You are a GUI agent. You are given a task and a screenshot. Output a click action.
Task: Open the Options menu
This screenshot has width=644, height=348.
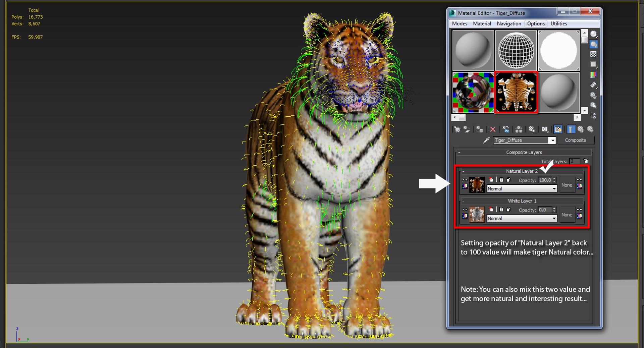tap(536, 23)
